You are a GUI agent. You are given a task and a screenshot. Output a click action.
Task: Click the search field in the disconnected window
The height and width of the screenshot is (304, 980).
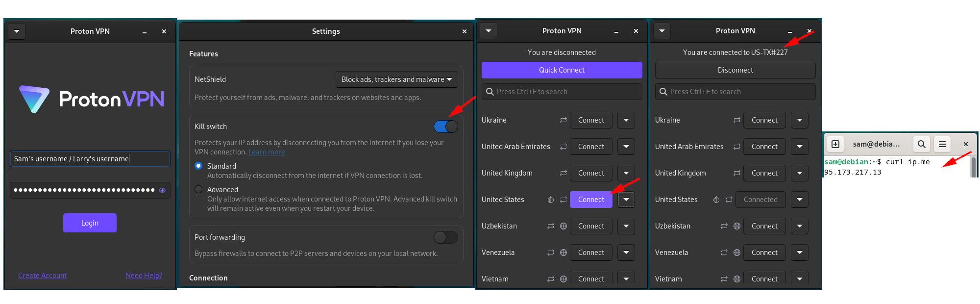click(562, 92)
